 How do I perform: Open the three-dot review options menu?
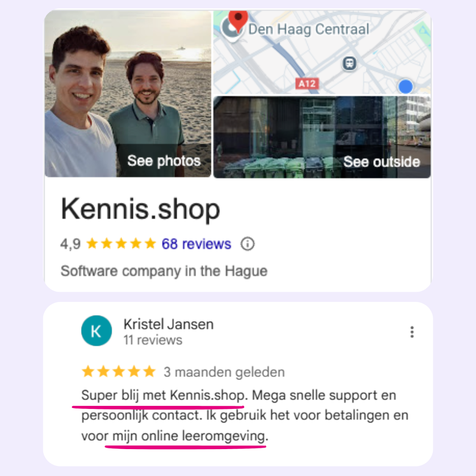(412, 332)
